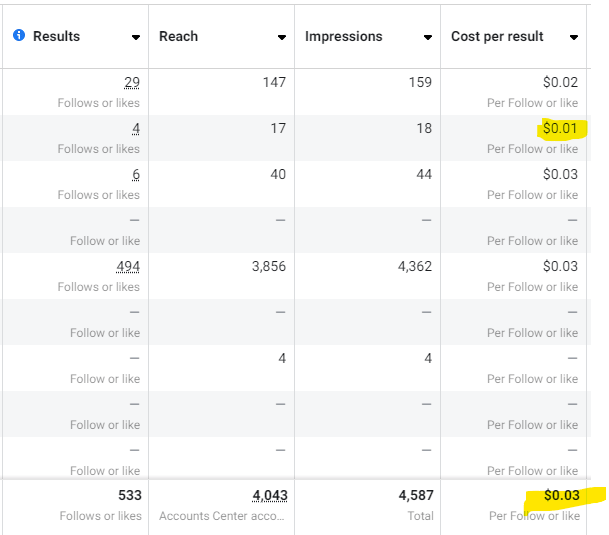Select the highlighted $0.01 cost cell

click(560, 128)
